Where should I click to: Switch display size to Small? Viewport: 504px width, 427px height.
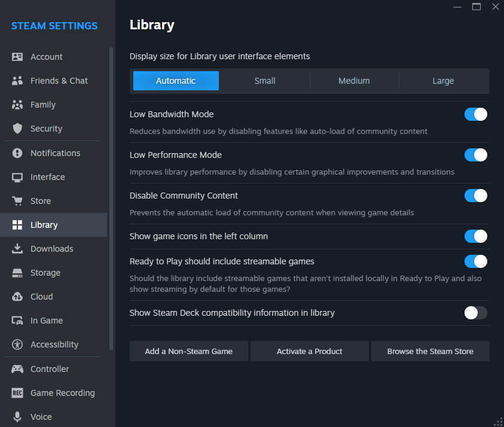265,80
